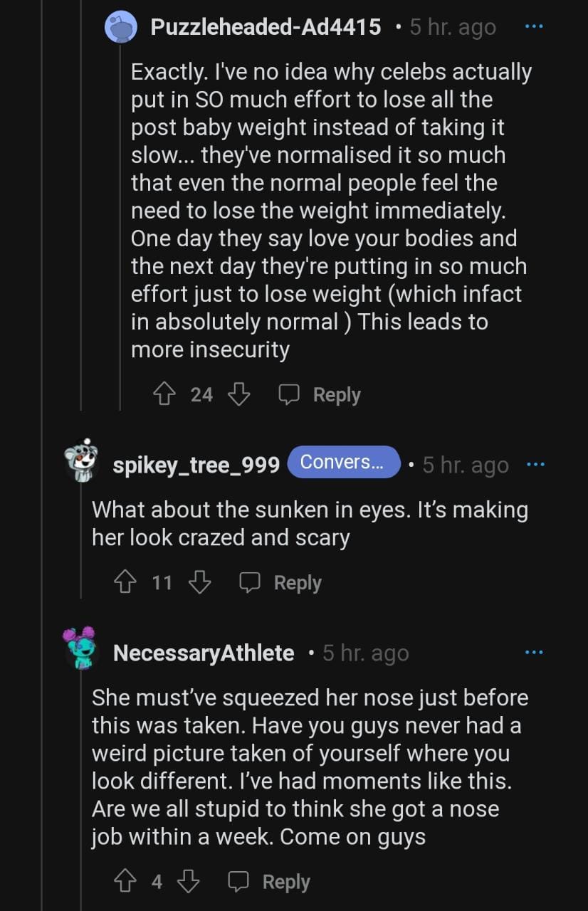Upvote Puzzleheaded-Ad4415's comment
588x911 pixels.
(x=166, y=394)
